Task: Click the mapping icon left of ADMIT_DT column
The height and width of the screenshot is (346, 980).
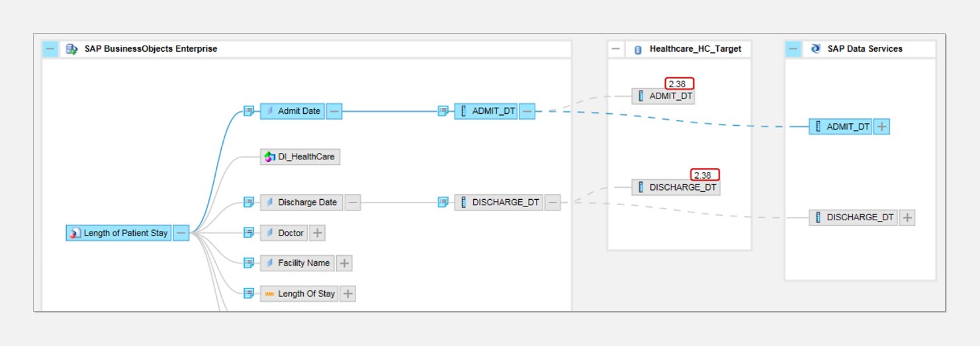Action: tap(443, 111)
